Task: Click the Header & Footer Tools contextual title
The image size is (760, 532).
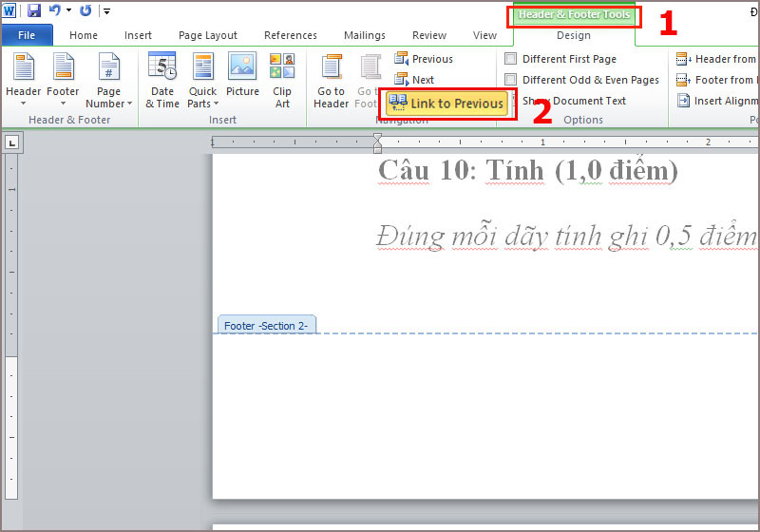Action: [x=574, y=14]
